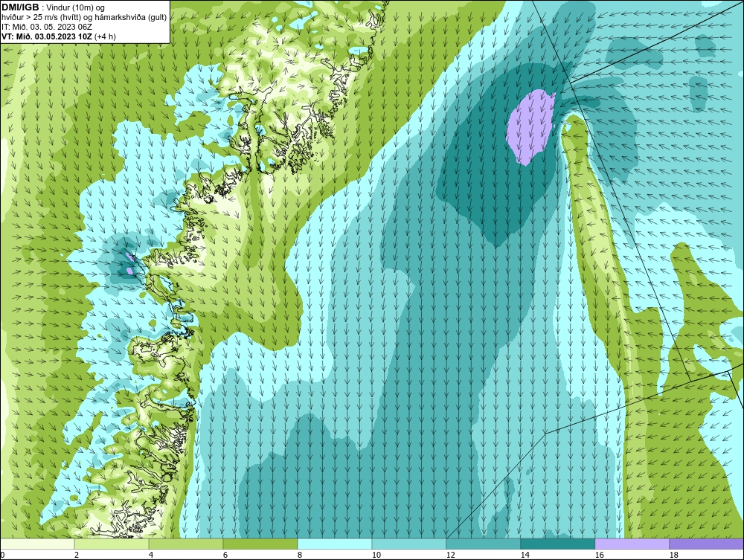The width and height of the screenshot is (744, 560).
Task: Click legend label 12
Action: [x=450, y=555]
